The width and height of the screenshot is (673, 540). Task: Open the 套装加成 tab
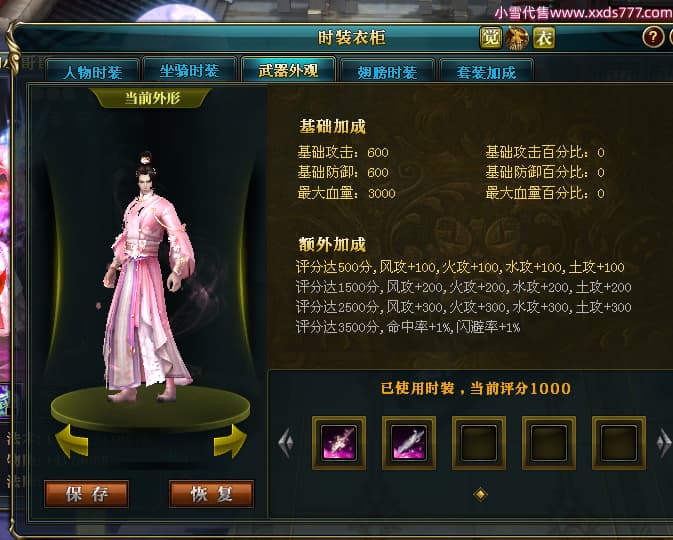pyautogui.click(x=486, y=71)
